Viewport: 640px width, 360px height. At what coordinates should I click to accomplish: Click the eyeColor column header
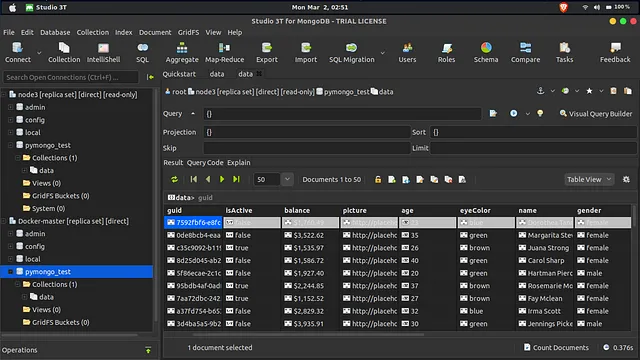486,210
